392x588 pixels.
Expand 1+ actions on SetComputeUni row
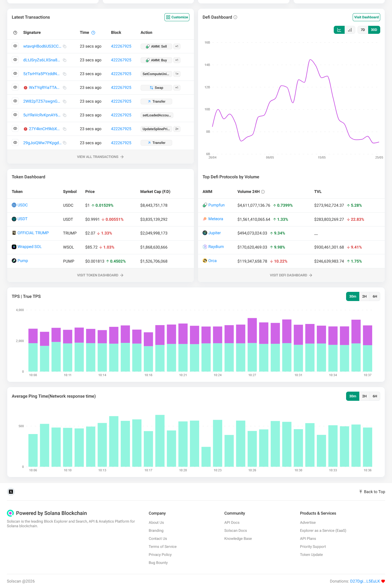point(177,74)
